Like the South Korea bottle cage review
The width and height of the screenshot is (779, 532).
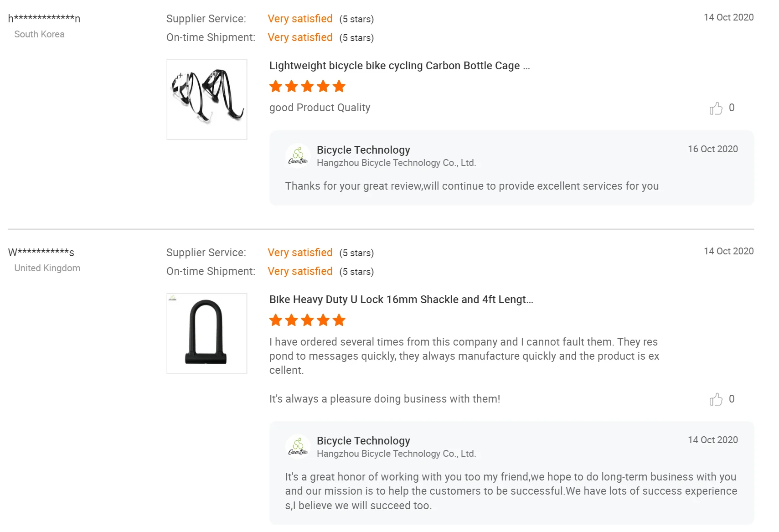[716, 108]
